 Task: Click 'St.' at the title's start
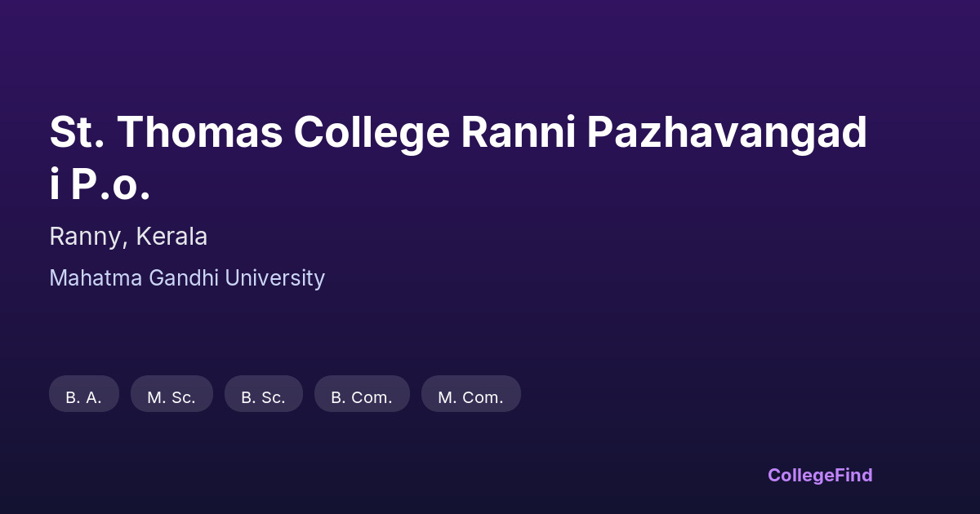(77, 133)
